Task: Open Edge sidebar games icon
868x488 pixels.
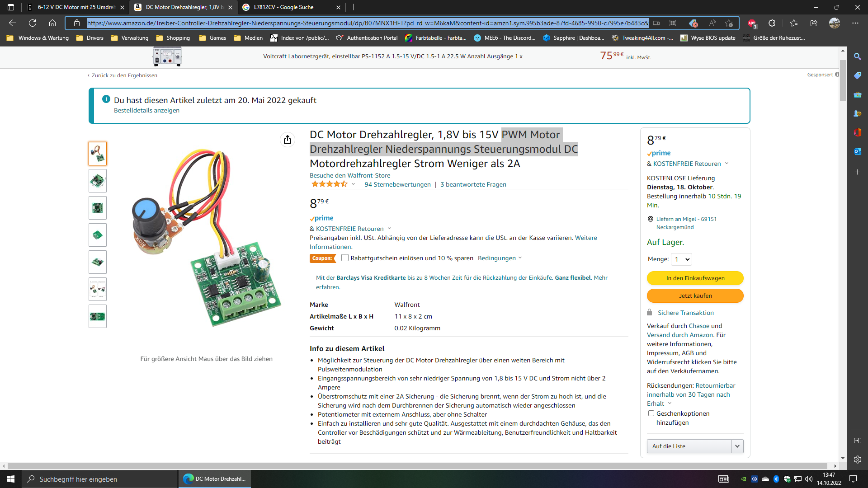Action: (857, 113)
